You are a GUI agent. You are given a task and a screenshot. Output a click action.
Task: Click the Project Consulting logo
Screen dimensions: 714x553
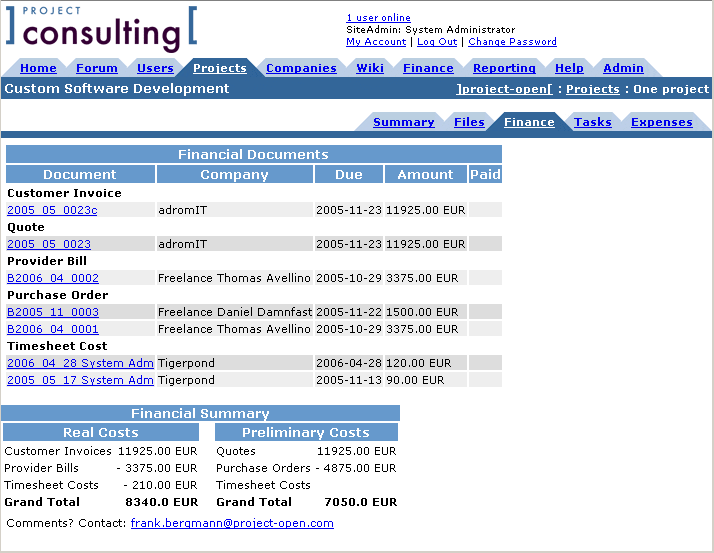click(101, 30)
